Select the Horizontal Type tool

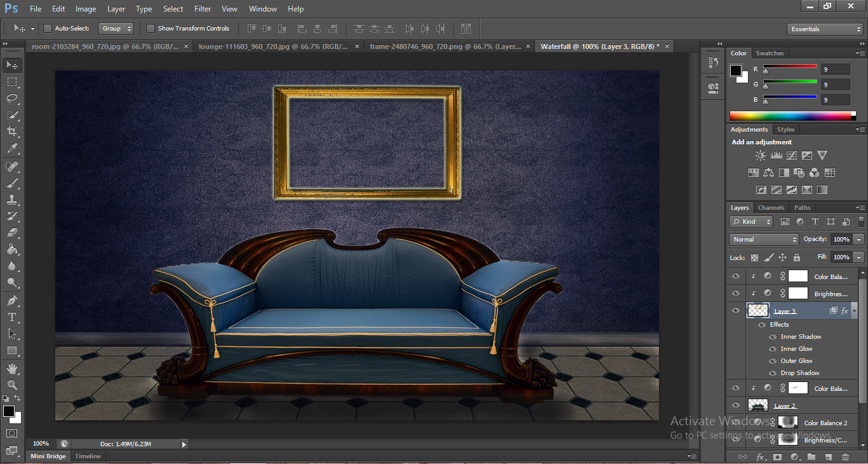pyautogui.click(x=12, y=317)
